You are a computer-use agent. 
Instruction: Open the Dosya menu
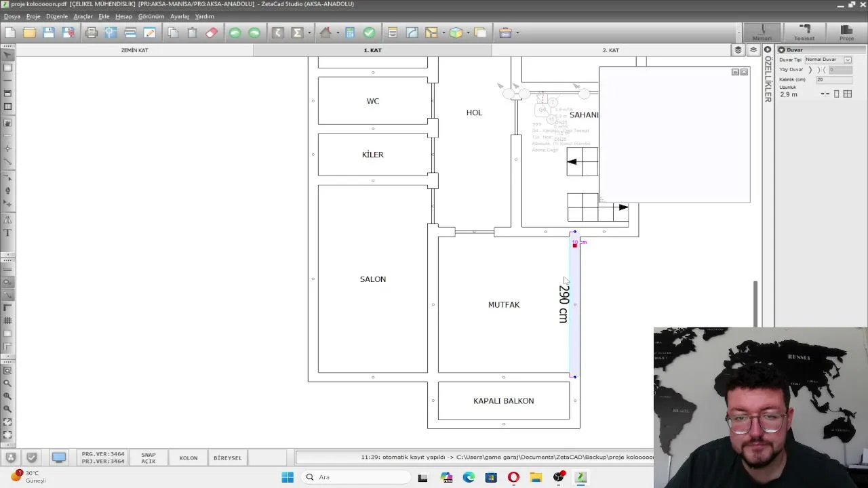coord(12,16)
